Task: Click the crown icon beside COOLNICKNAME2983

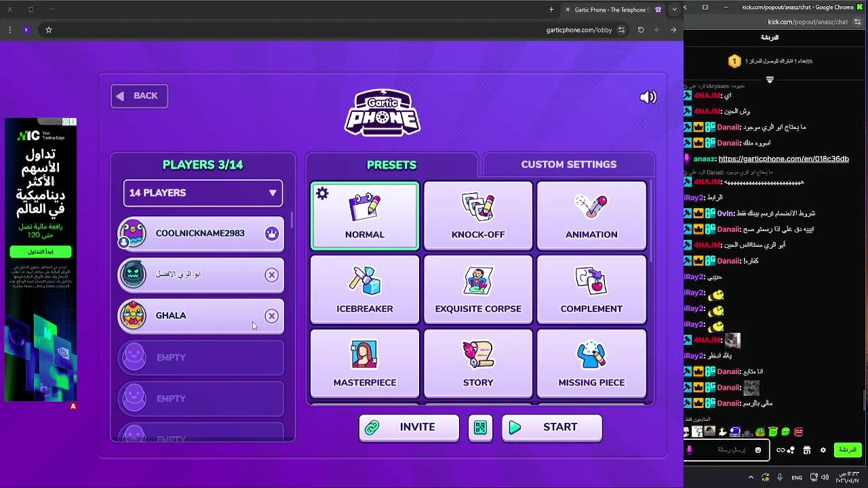Action: coord(271,233)
